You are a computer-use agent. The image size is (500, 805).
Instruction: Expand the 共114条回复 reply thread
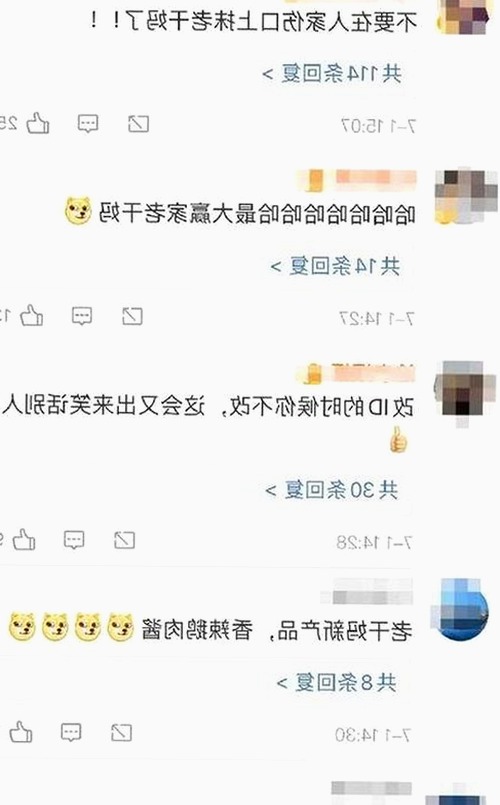(332, 74)
